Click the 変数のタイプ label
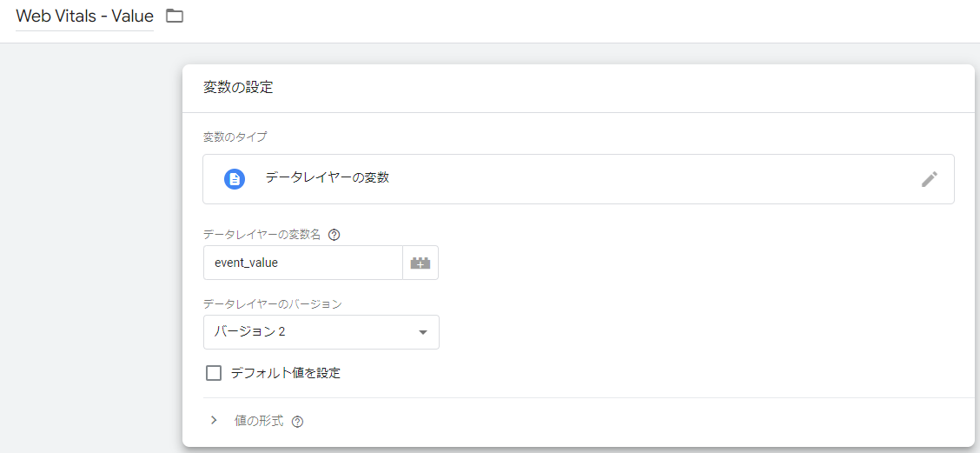 235,137
